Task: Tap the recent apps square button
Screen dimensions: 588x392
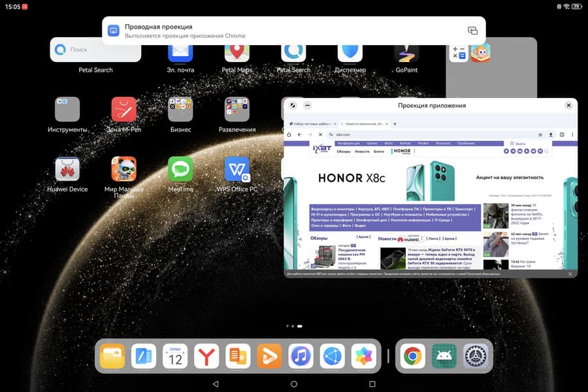Action: 372,384
